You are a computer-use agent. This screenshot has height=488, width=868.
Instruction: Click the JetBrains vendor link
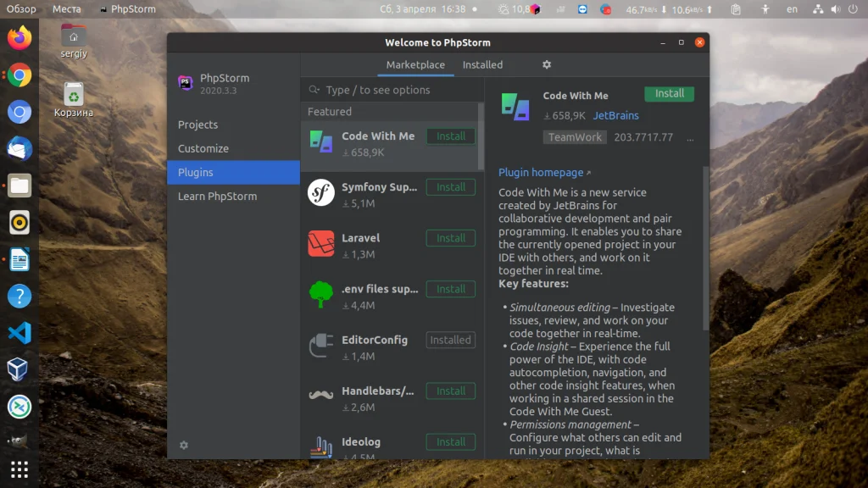click(615, 115)
